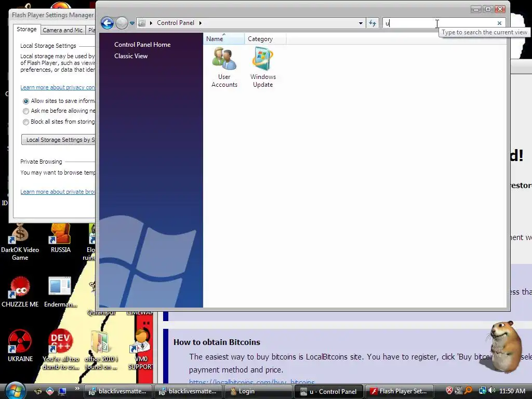Switch to Classic View

pyautogui.click(x=131, y=56)
